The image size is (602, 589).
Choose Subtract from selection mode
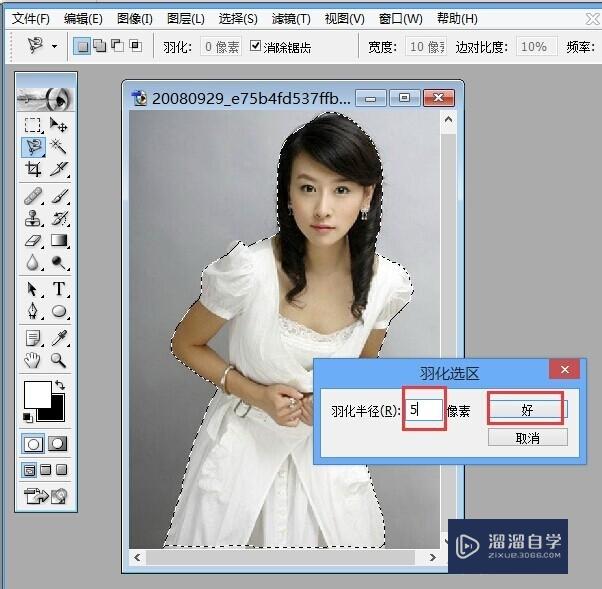click(117, 46)
